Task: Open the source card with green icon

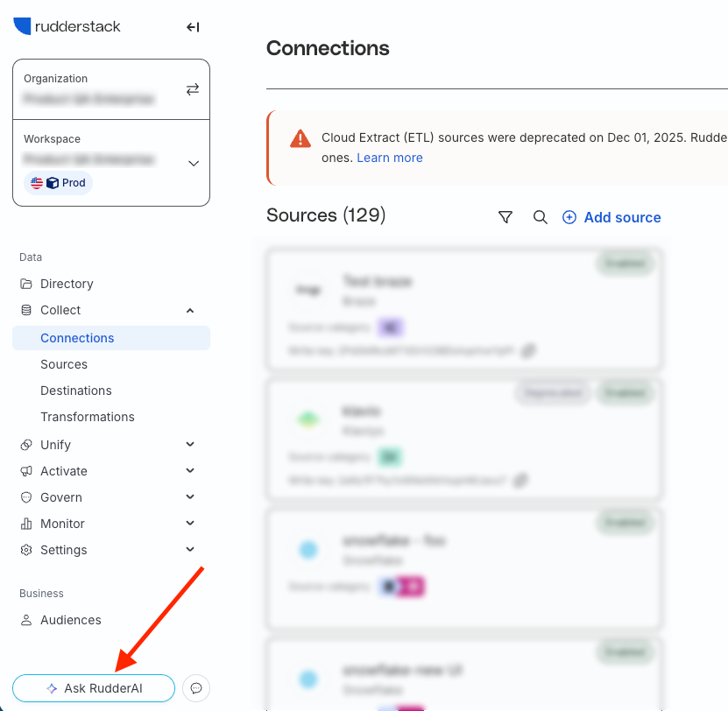Action: point(464,439)
